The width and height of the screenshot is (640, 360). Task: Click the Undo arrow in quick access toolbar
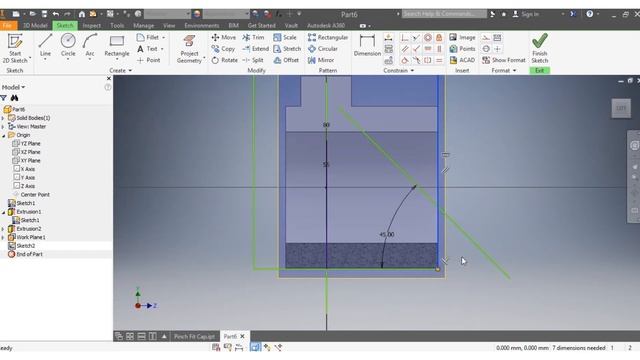(56, 14)
